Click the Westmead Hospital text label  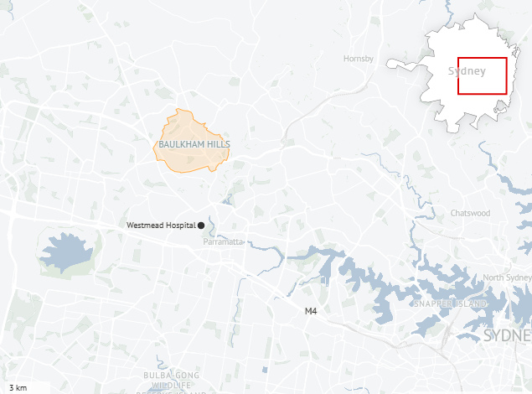click(x=161, y=226)
